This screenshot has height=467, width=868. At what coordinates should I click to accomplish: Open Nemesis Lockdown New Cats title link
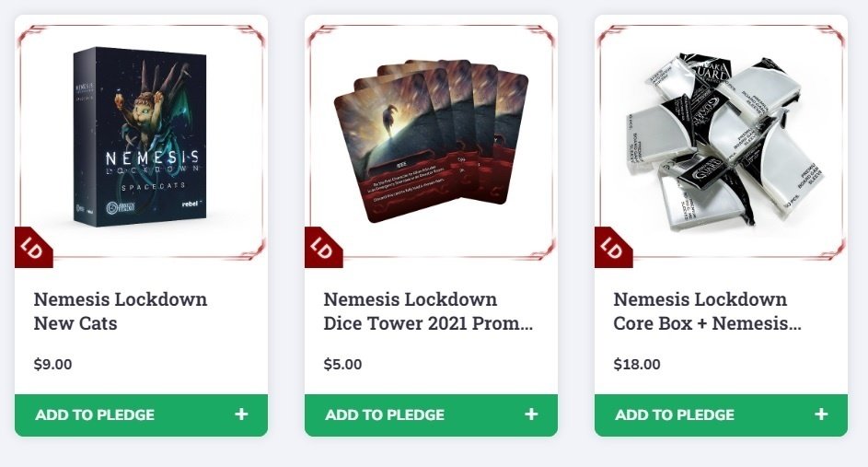tap(120, 311)
